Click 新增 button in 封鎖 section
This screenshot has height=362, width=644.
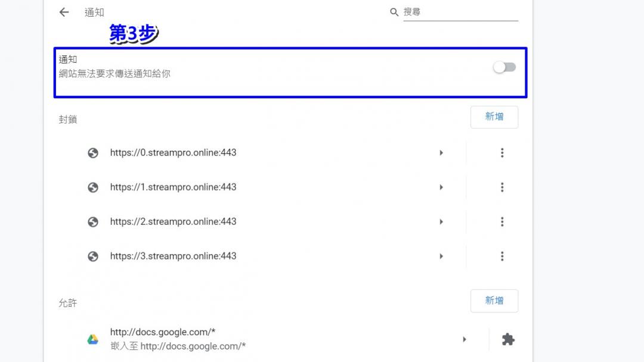(x=494, y=117)
